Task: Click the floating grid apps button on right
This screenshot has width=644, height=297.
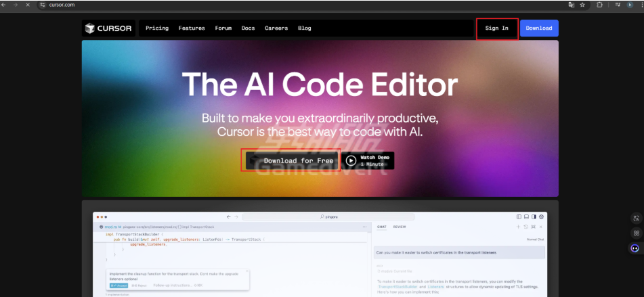Action: pos(635,233)
